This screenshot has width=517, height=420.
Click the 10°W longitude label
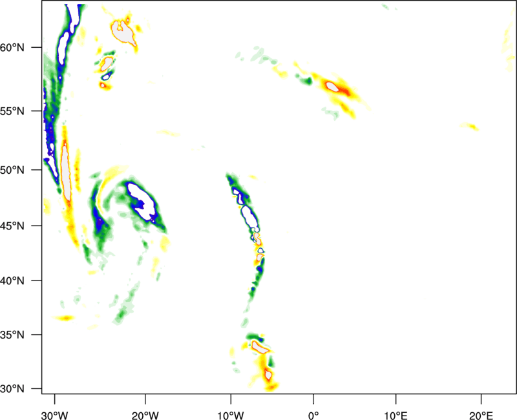(x=231, y=415)
